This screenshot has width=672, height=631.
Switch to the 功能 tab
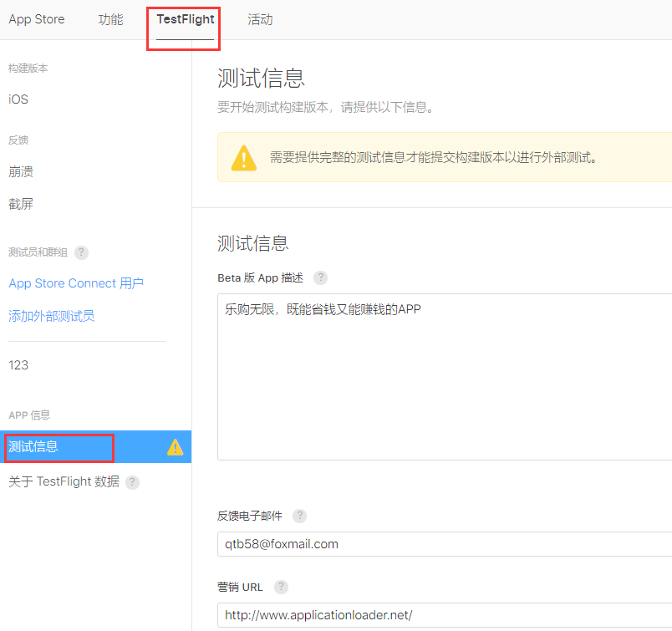click(110, 19)
